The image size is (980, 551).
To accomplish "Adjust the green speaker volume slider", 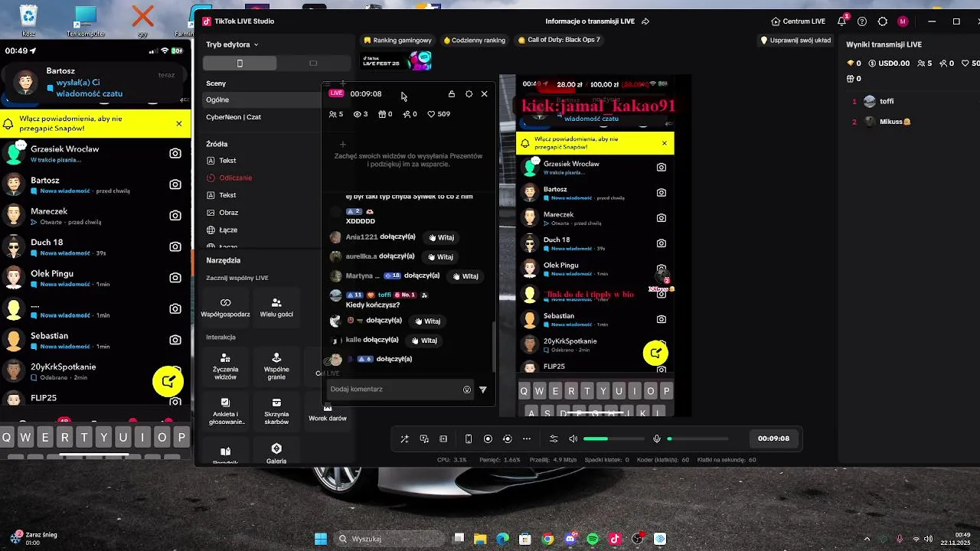I will (613, 439).
